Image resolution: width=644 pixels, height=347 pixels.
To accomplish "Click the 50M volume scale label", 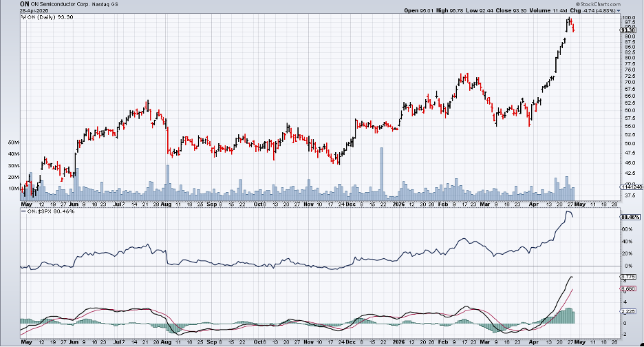I will (x=14, y=143).
